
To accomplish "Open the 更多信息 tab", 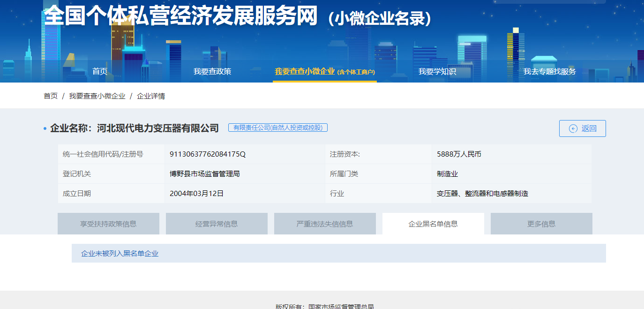I will point(541,224).
